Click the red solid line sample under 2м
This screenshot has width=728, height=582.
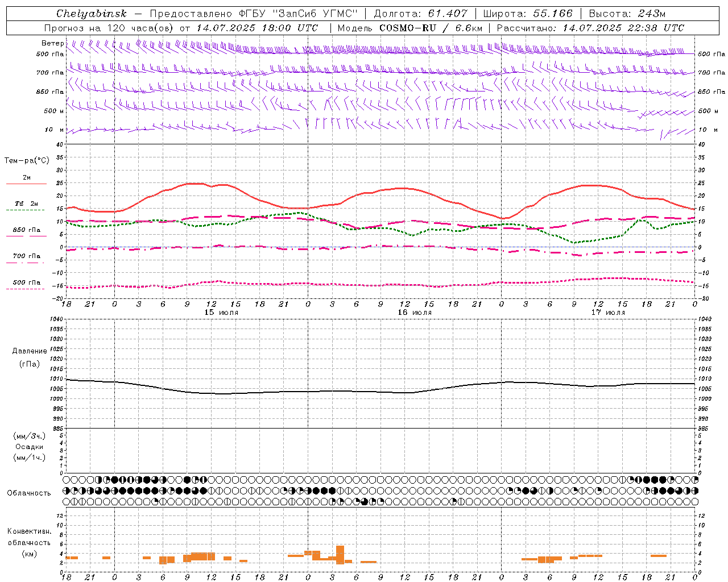pos(26,184)
